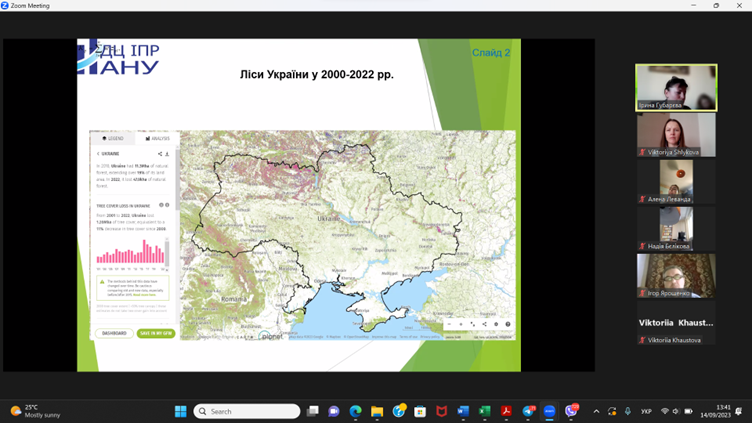Go back using arrow beside Ukraine heading
This screenshot has width=752, height=423.
(98, 154)
